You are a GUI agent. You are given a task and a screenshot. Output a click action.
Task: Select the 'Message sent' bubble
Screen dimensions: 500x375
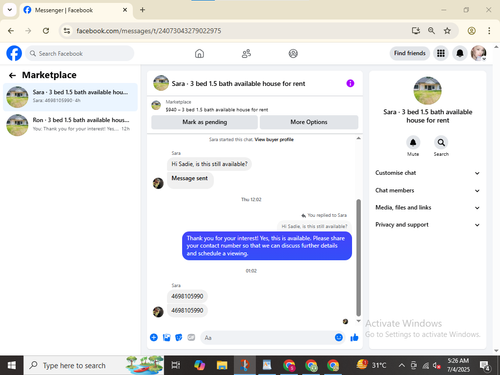190,179
